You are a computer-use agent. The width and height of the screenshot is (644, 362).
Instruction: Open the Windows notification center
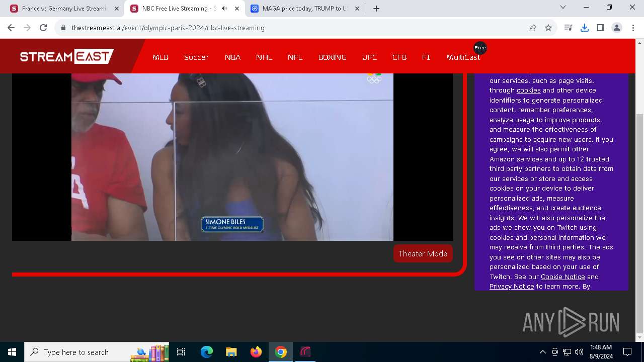627,352
